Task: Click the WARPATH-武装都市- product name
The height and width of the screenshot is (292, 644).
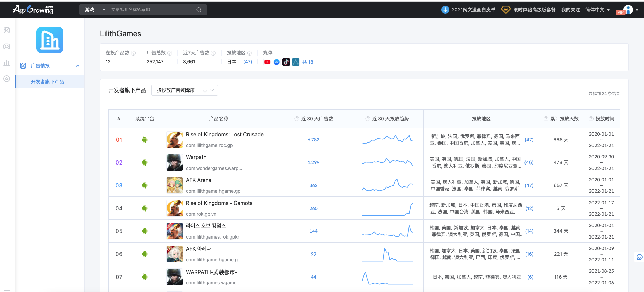Action: [x=211, y=272]
